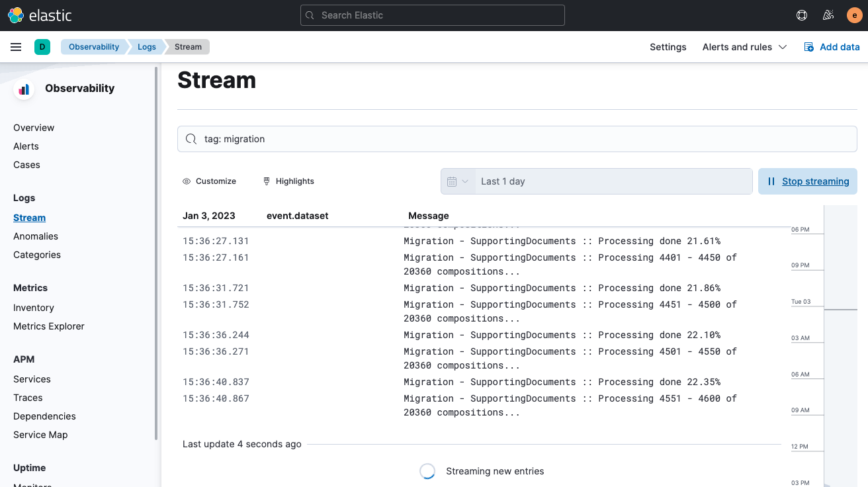Screen dimensions: 868x487
Task: Open the newsfeed celebration icon
Action: (x=828, y=15)
